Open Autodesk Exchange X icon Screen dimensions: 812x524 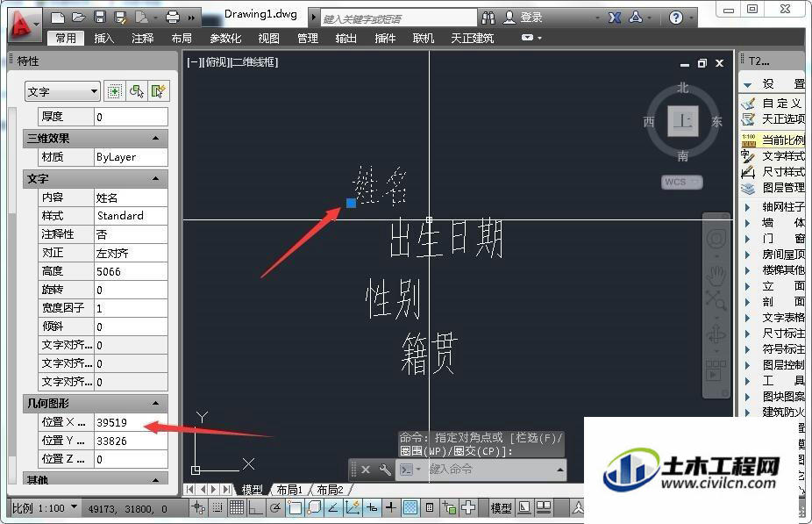tap(615, 18)
